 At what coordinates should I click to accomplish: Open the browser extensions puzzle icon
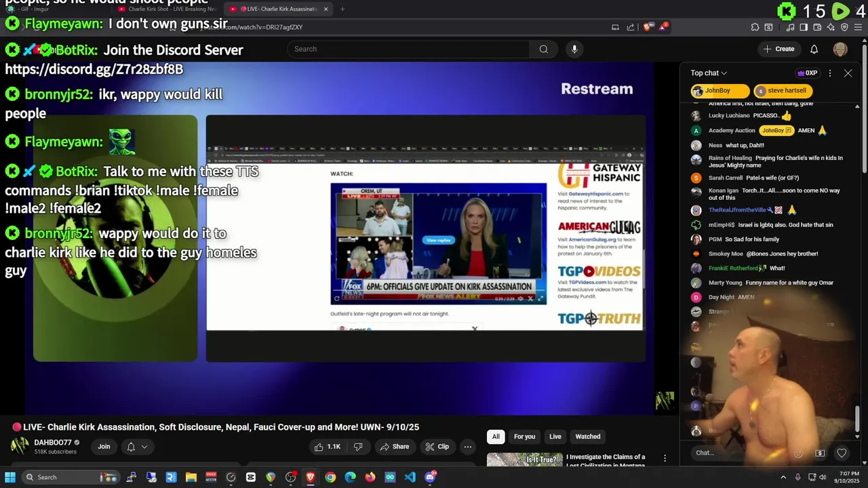point(755,27)
